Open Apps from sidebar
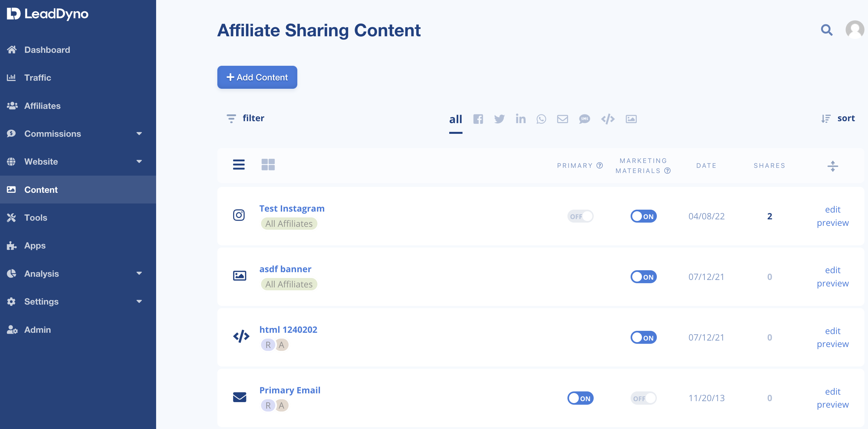 78,246
